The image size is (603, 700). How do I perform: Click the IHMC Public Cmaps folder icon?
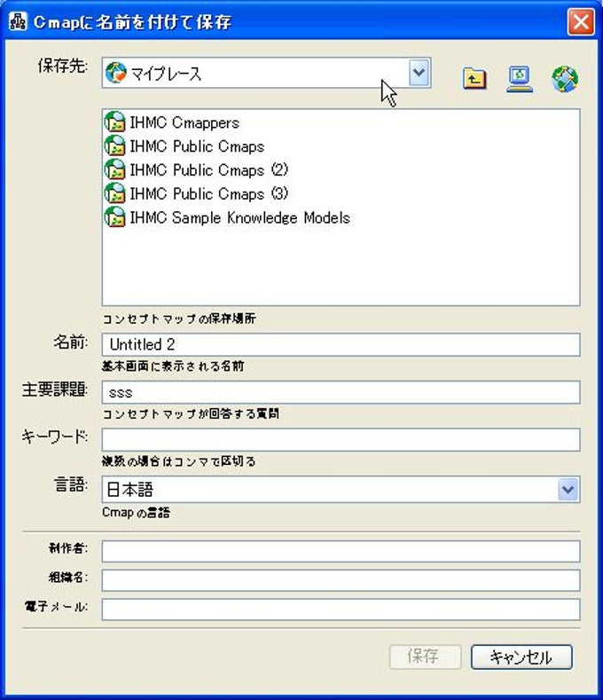114,146
